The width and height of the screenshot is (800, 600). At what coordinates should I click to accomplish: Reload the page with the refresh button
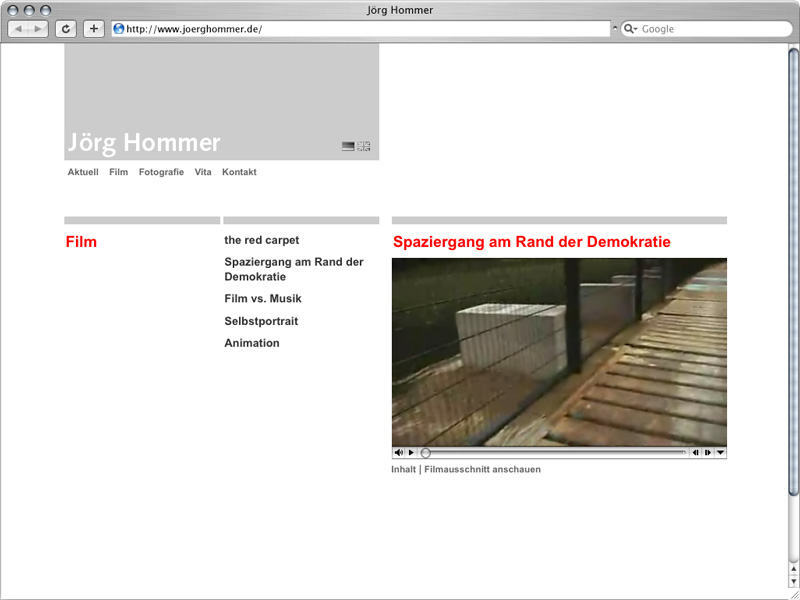tap(66, 29)
